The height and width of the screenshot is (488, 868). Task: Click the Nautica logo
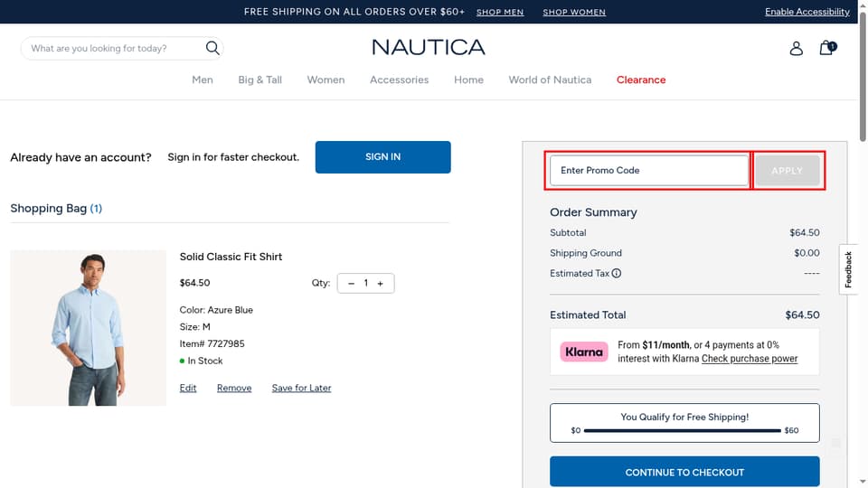click(x=429, y=48)
